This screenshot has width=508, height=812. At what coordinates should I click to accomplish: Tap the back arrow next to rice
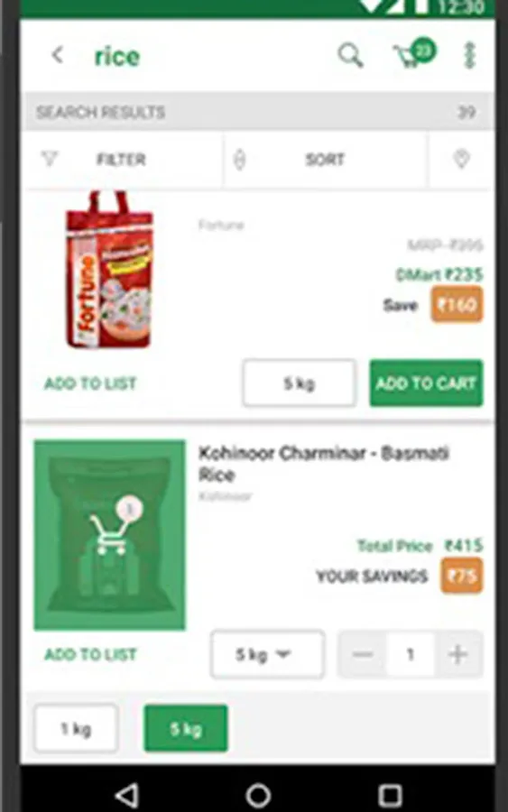pyautogui.click(x=58, y=55)
